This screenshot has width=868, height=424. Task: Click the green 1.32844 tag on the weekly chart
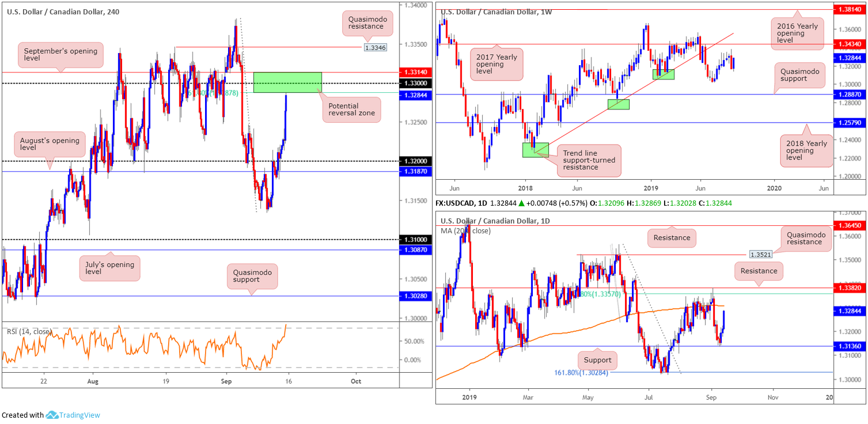(850, 58)
